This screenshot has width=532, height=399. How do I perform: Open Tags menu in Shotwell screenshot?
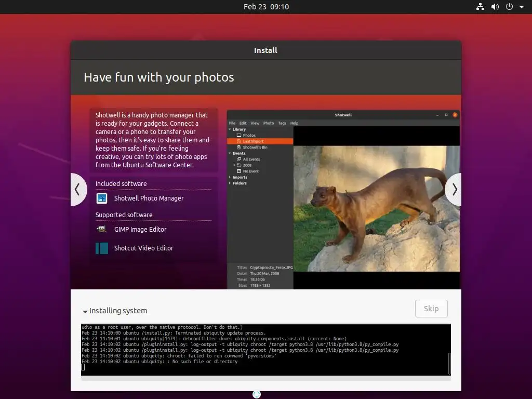[282, 123]
